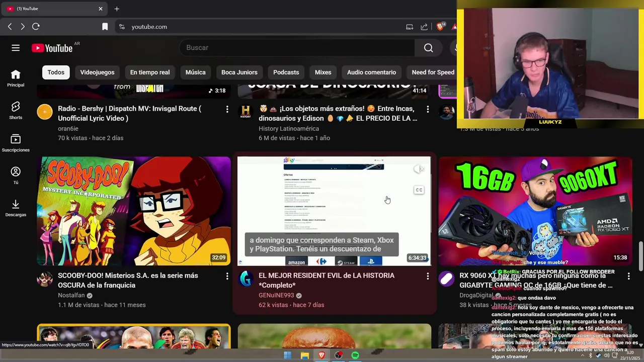Open Radio - Bershy Dispatch MV title
This screenshot has height=362, width=644.
[x=129, y=114]
